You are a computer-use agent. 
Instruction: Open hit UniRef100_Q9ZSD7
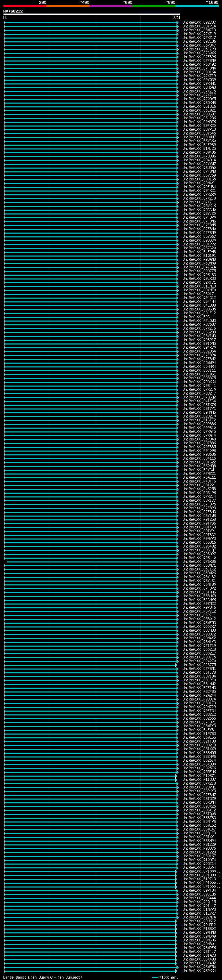coord(199,23)
